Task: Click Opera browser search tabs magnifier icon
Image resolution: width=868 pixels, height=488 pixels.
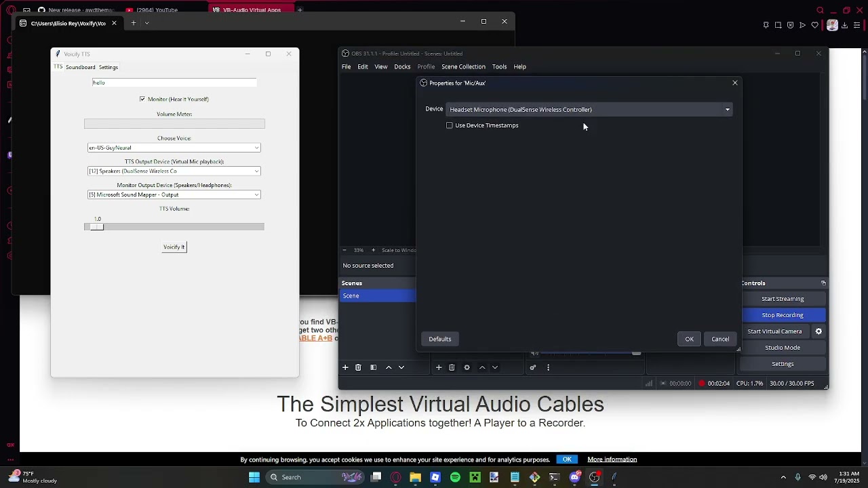Action: point(820,10)
